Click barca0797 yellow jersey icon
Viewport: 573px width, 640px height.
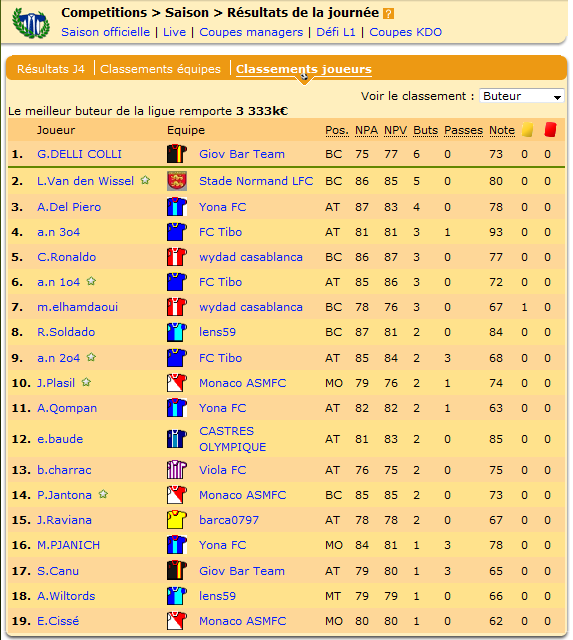pyautogui.click(x=177, y=520)
